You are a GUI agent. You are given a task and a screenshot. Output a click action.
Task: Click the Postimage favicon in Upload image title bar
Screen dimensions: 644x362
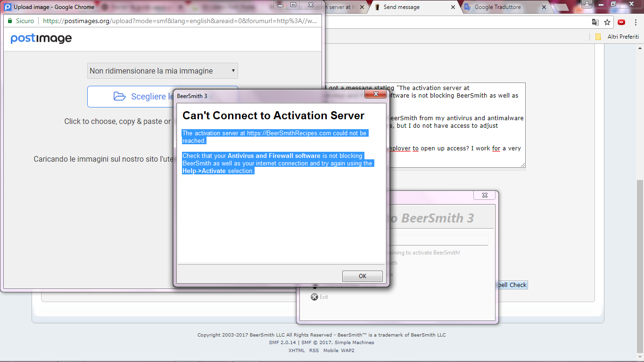[8, 7]
